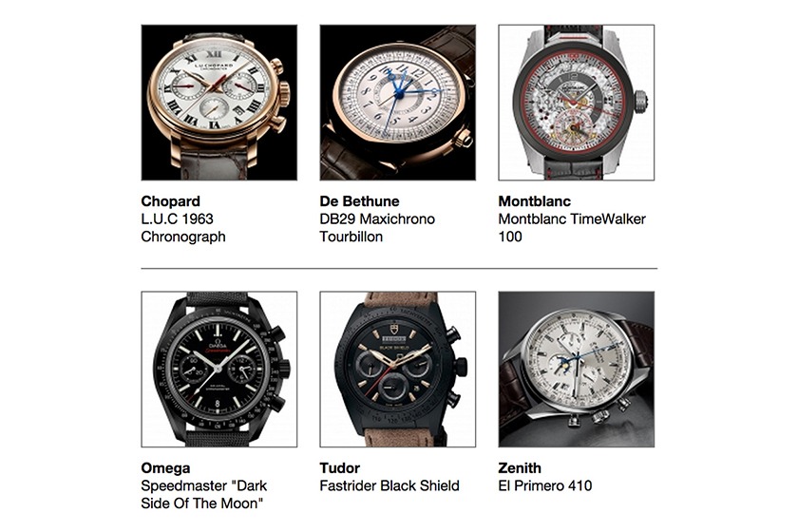Open the Tudor Fastrider Black Shield image

click(398, 370)
